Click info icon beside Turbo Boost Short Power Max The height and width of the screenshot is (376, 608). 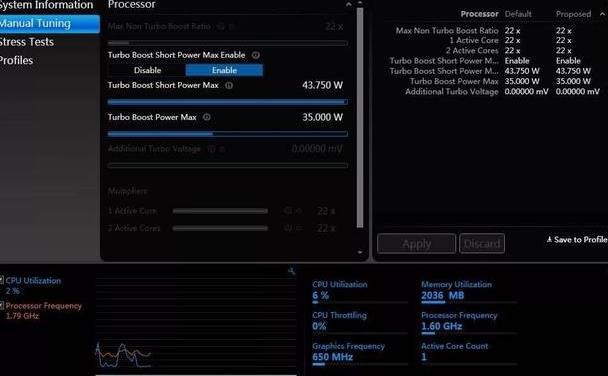[229, 85]
